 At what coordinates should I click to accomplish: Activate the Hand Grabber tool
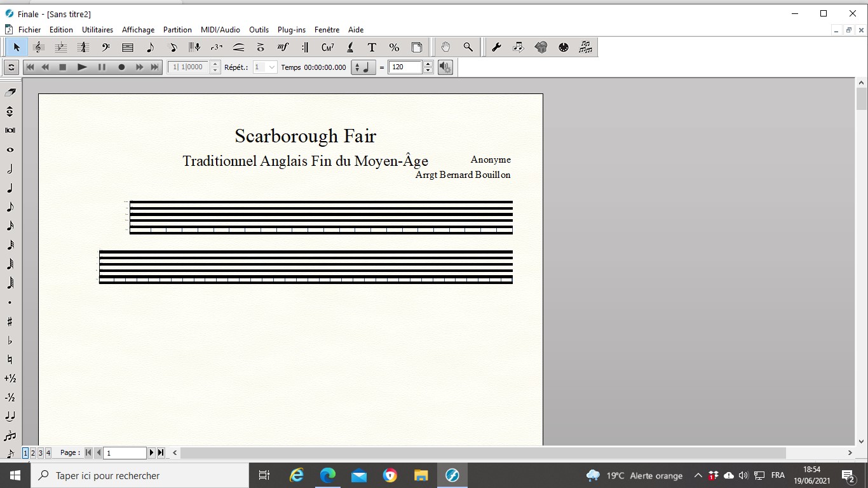pos(445,47)
